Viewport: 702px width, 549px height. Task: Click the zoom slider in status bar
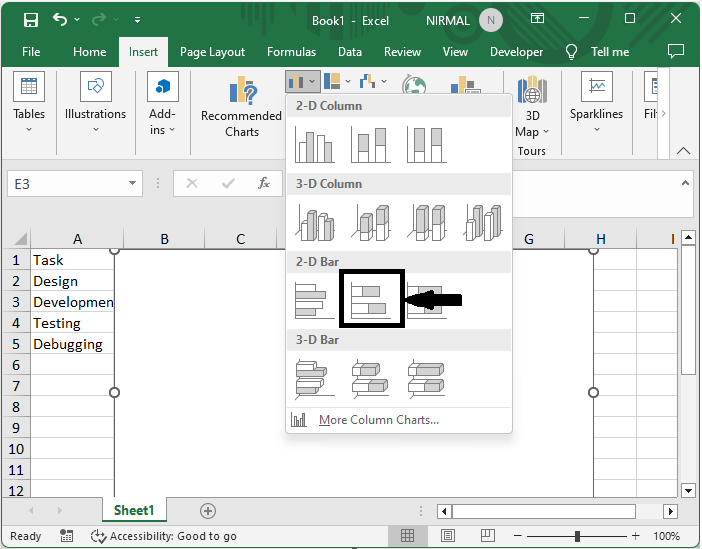(x=577, y=536)
